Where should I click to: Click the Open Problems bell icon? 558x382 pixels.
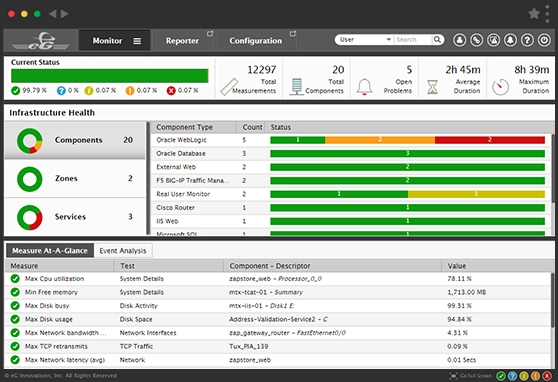click(364, 87)
